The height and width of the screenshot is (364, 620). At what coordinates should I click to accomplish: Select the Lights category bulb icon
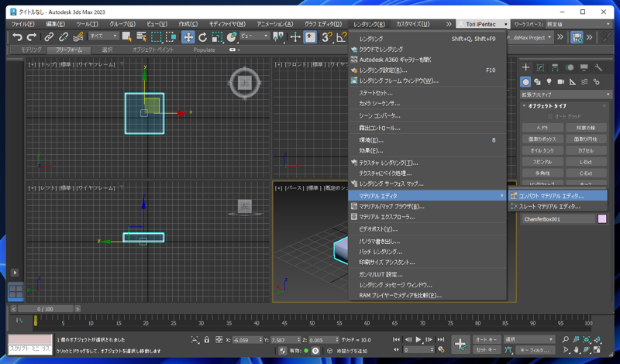[x=549, y=82]
